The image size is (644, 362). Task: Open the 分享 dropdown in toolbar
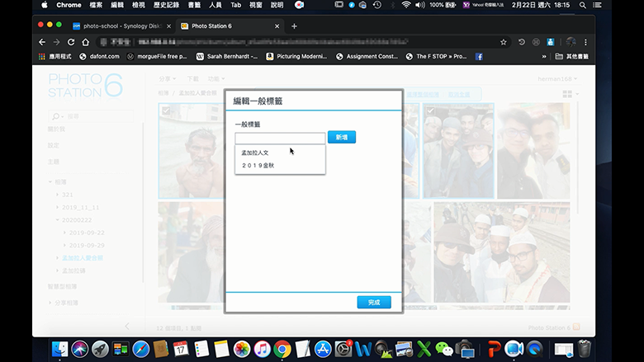point(167,78)
